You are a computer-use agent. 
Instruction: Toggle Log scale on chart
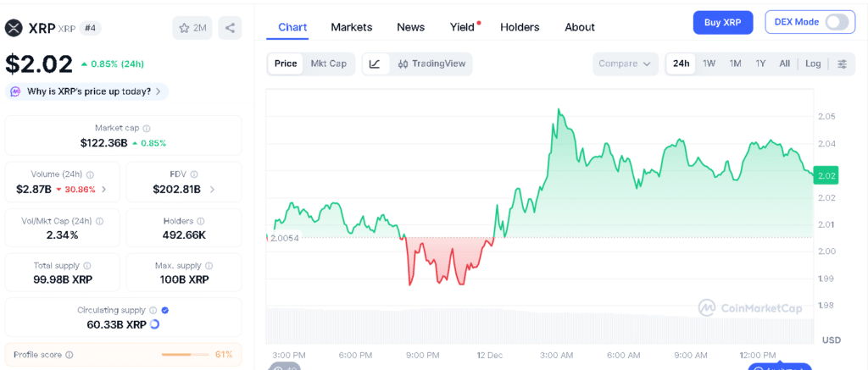[813, 64]
